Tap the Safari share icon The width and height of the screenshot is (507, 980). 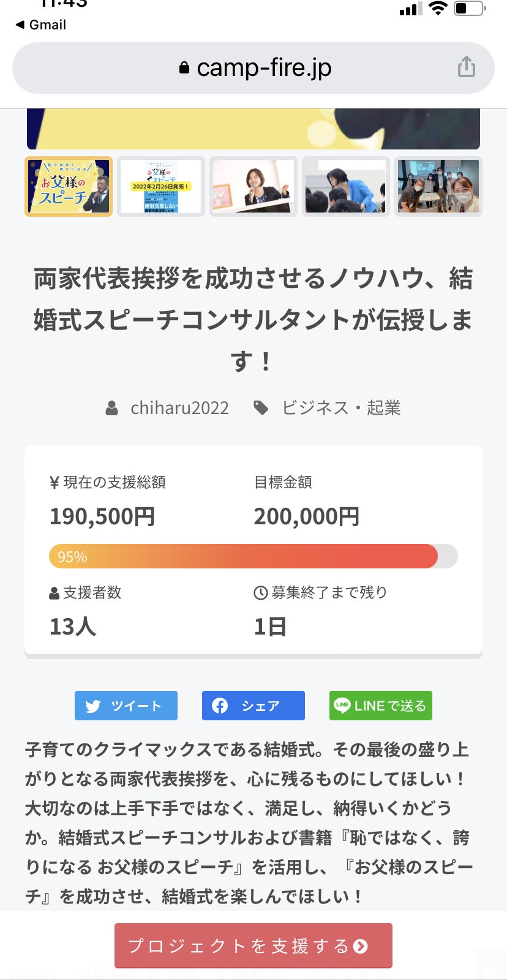pos(466,67)
